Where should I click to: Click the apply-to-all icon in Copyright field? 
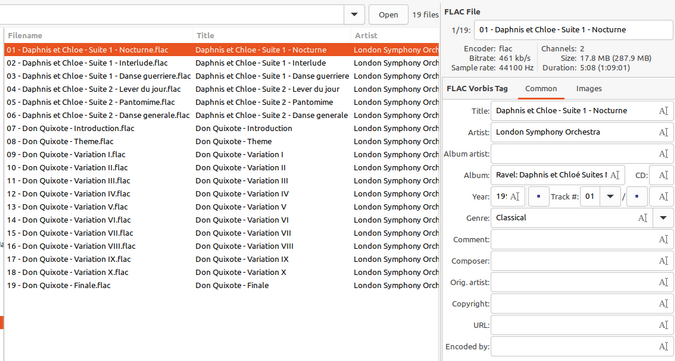663,304
